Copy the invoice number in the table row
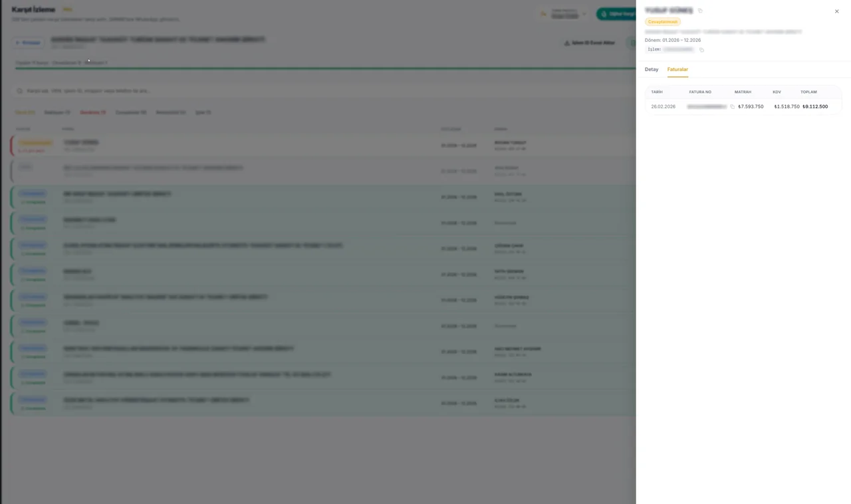Viewport: 851px width, 504px height. pos(732,106)
